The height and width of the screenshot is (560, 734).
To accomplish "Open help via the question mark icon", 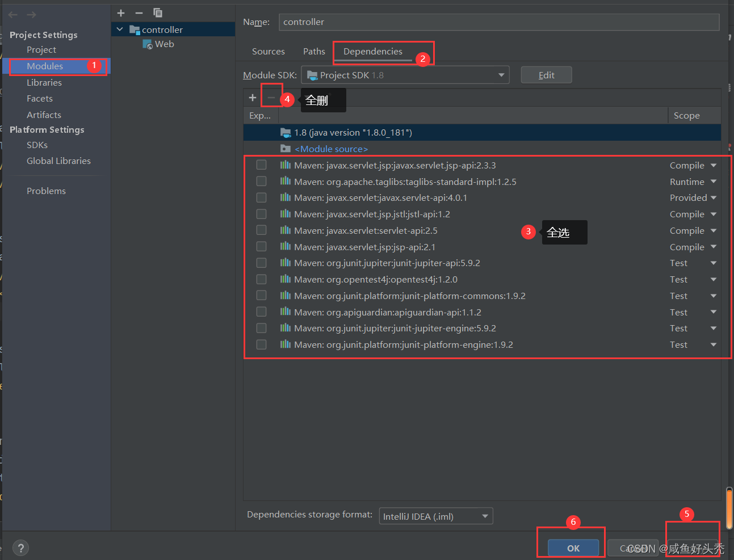I will tap(20, 548).
